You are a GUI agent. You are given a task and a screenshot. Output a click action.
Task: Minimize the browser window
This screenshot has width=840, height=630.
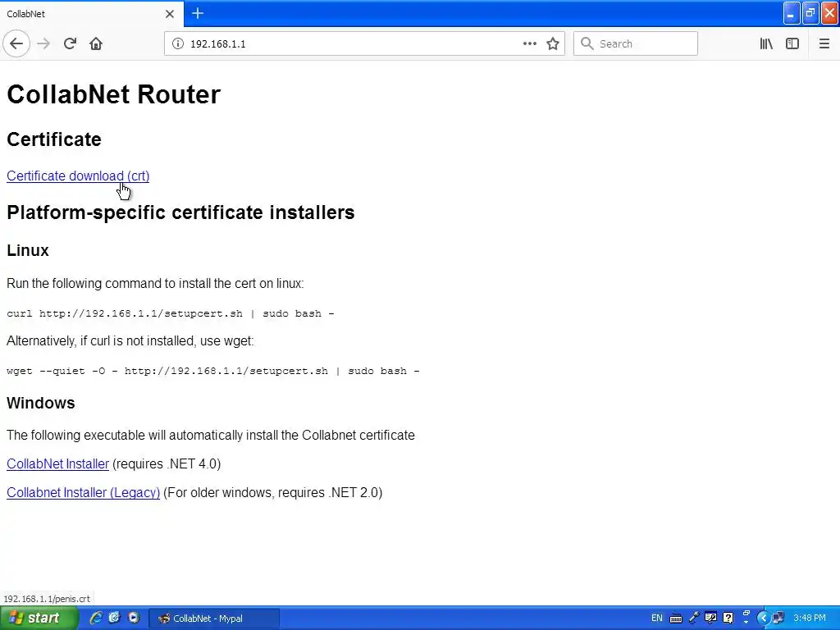point(792,13)
